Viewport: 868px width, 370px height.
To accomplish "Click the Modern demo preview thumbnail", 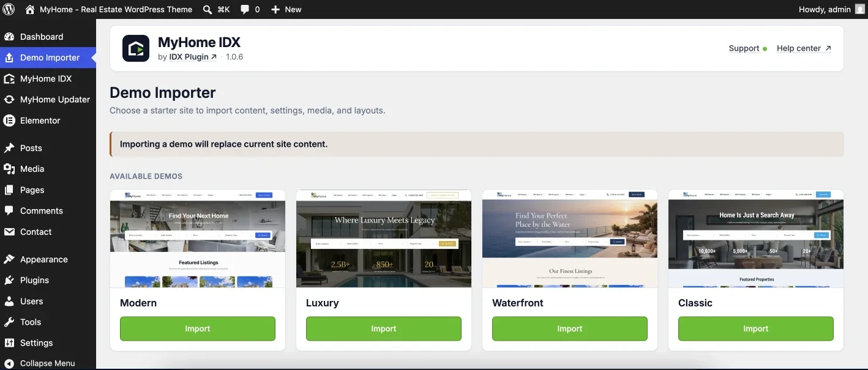I will [198, 239].
